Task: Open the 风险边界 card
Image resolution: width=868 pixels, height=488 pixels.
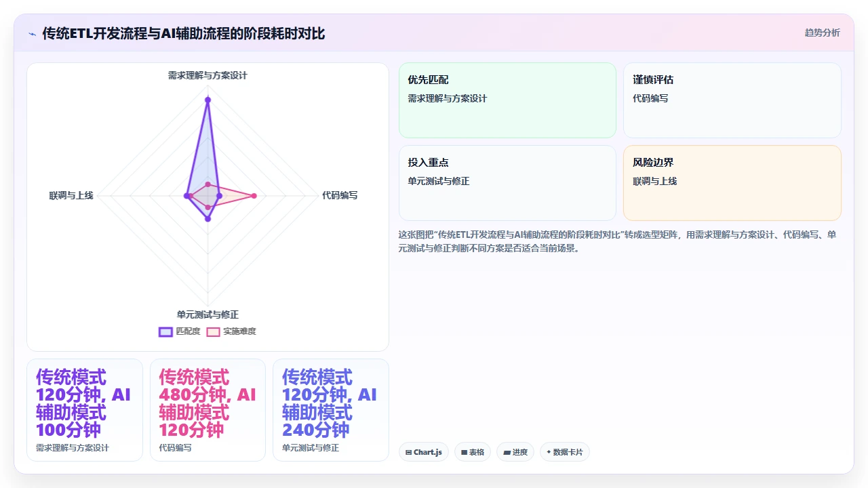Action: pyautogui.click(x=732, y=183)
